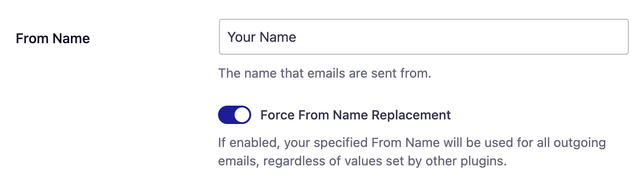
Task: Click the left blue part of the toggle switch
Action: pyautogui.click(x=226, y=115)
